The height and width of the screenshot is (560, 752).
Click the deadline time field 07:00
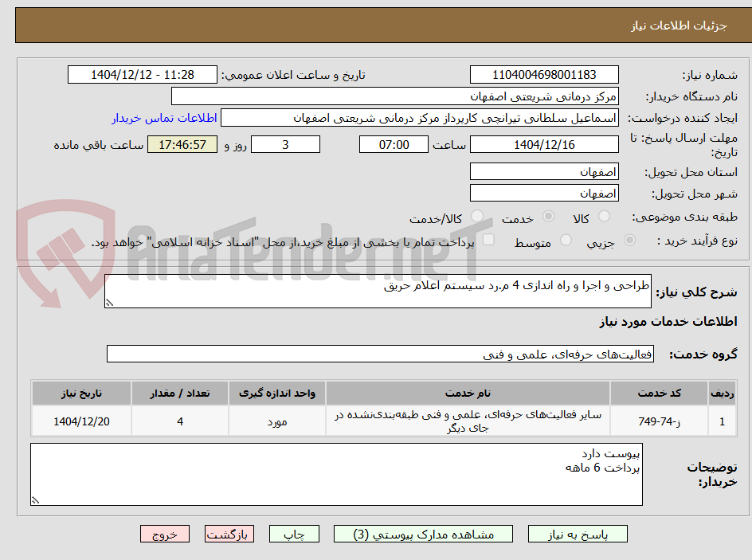tap(394, 144)
